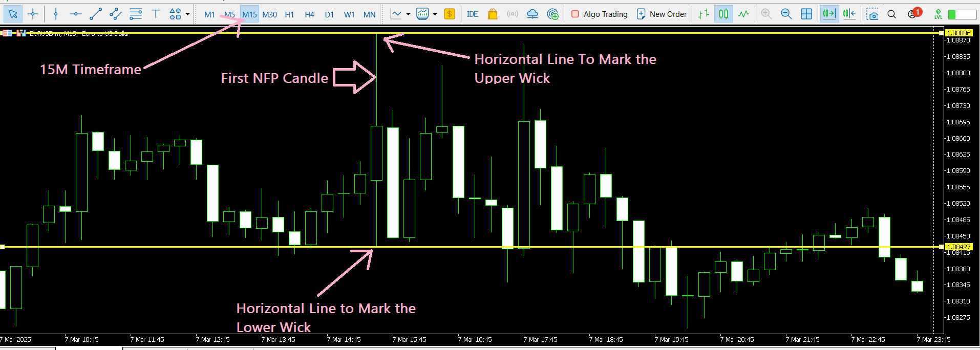Open the indicators list dropdown arrow
The height and width of the screenshot is (350, 980).
408,14
